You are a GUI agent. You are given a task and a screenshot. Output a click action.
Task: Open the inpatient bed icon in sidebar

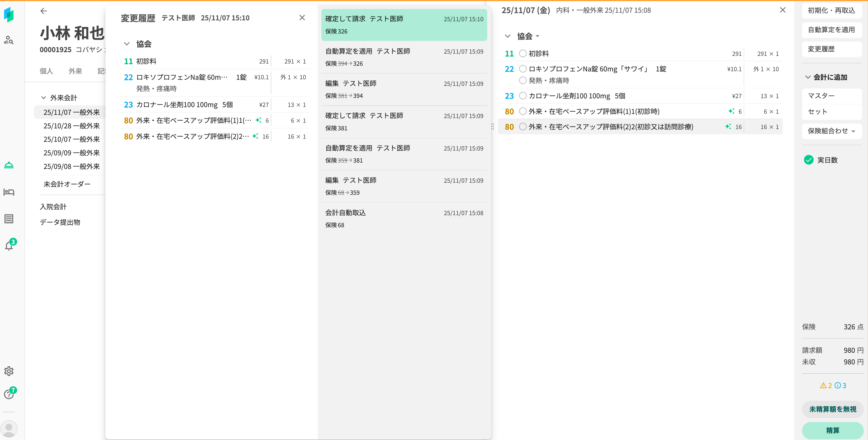click(9, 192)
